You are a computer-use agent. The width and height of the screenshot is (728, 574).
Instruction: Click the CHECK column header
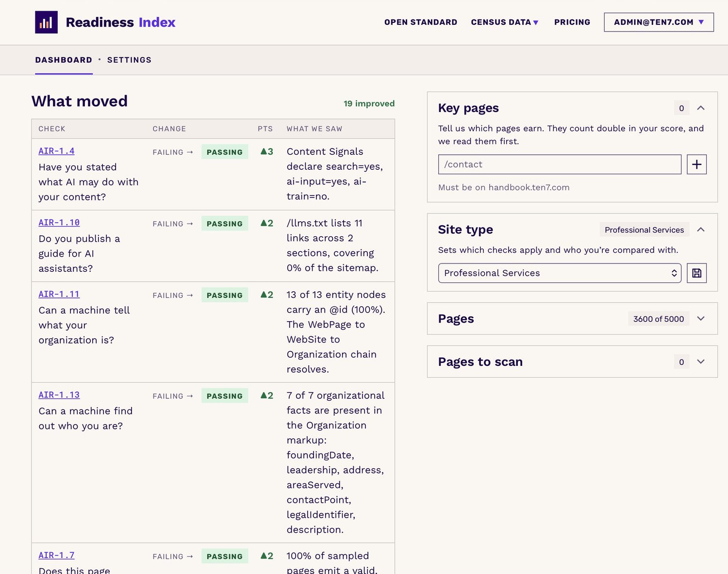52,129
